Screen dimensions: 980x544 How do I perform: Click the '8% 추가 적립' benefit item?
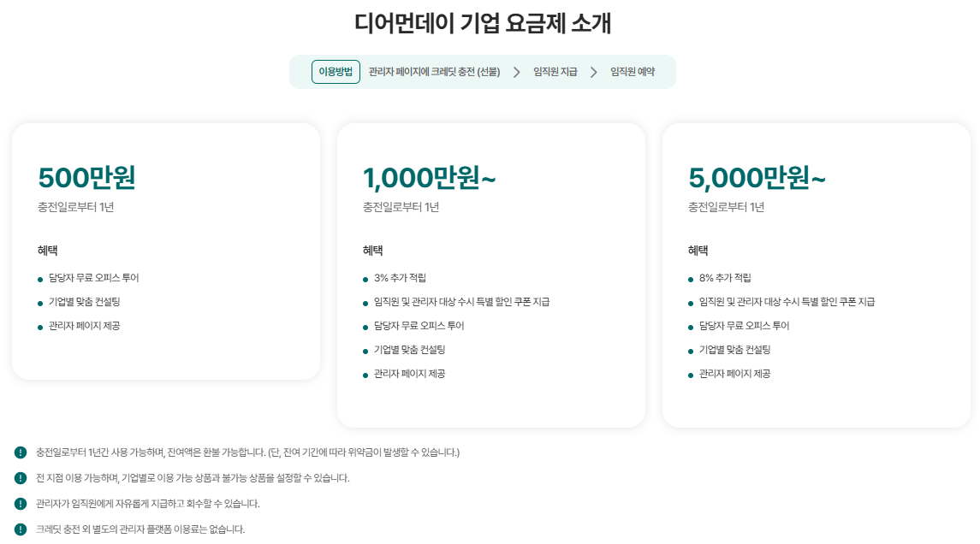725,278
